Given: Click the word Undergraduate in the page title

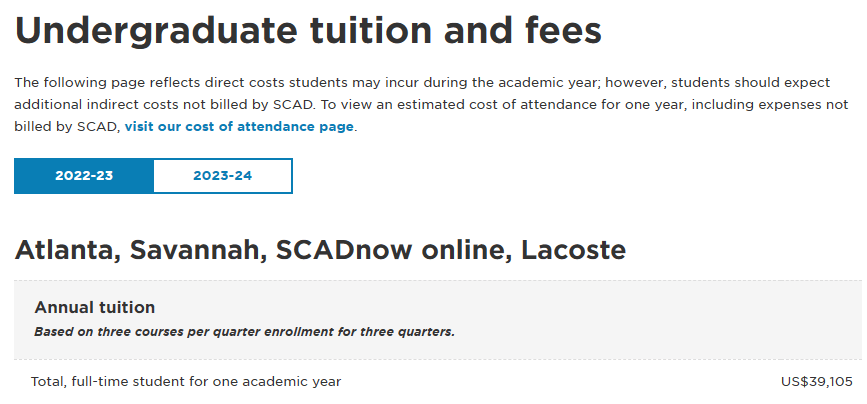Looking at the screenshot, I should click(x=156, y=31).
